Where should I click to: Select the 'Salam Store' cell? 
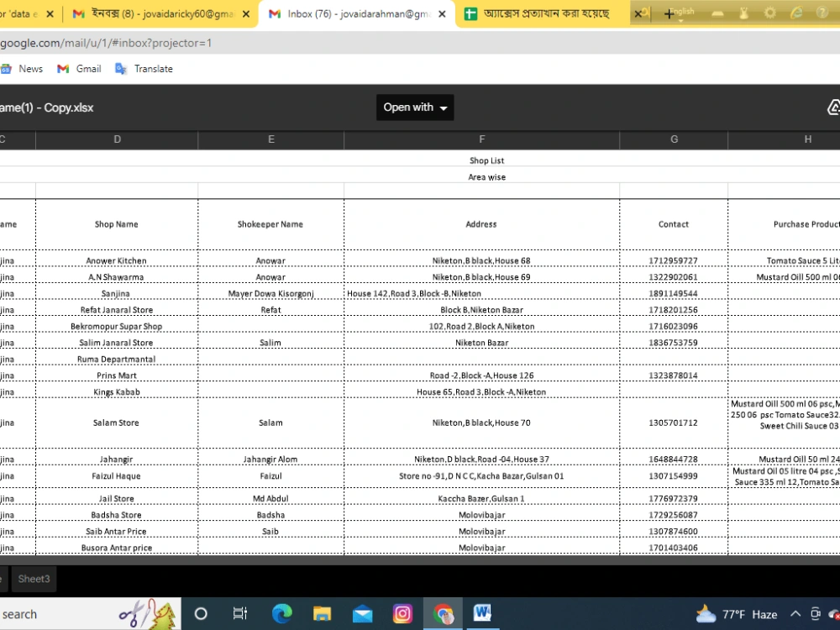click(x=116, y=423)
